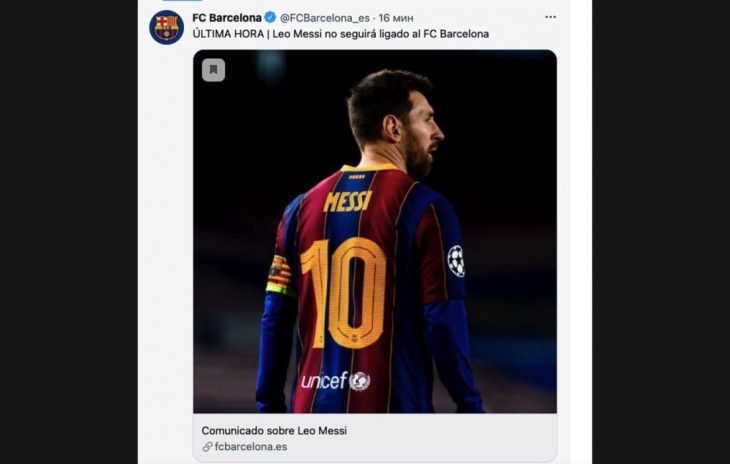This screenshot has height=464, width=730.
Task: Click the bookmark icon on the photo
Action: [x=213, y=70]
